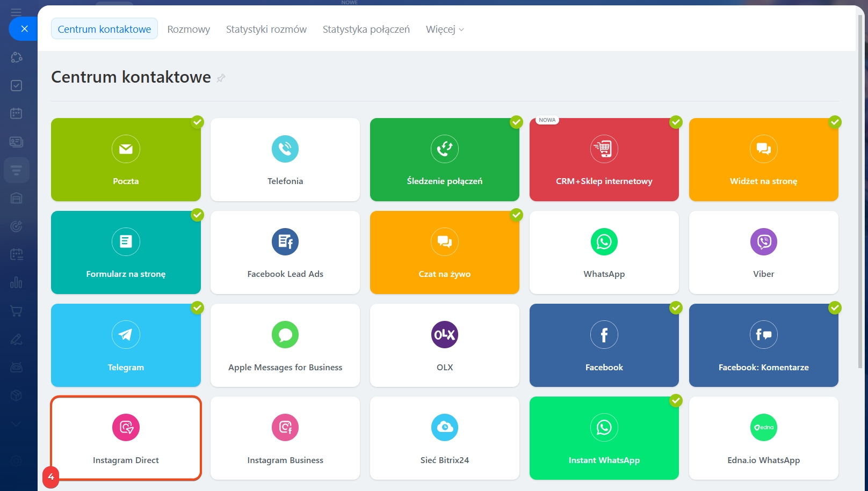Viewport: 868px width, 491px height.
Task: Click the Instagram Business label
Action: (285, 460)
